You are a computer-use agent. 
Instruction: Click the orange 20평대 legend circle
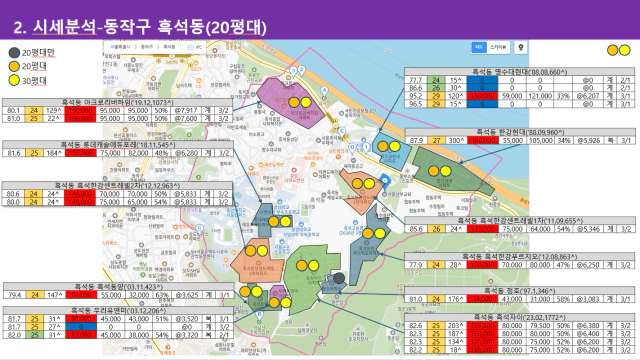[x=14, y=66]
